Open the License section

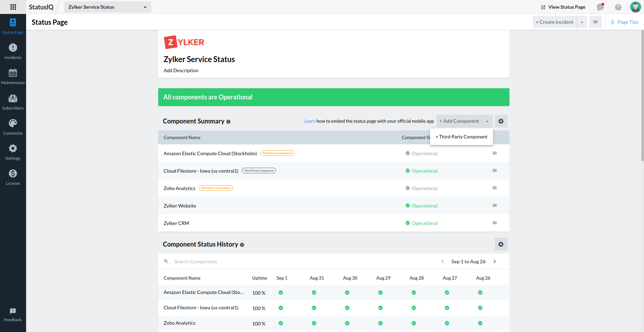(x=13, y=177)
